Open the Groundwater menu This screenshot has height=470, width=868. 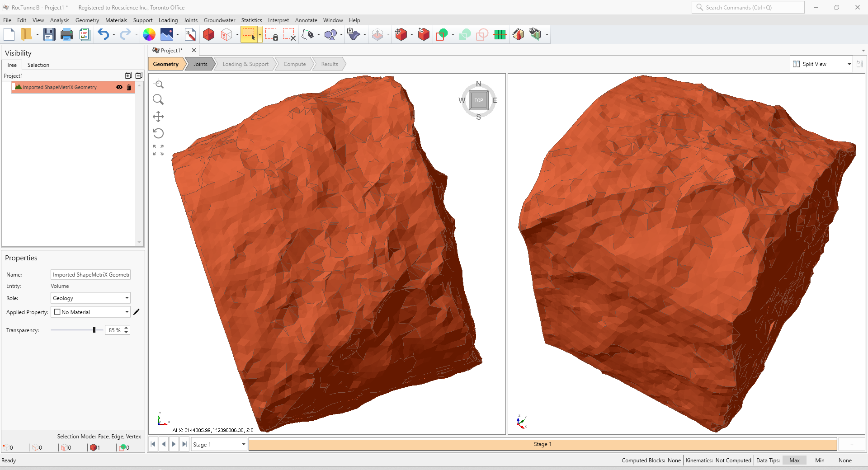coord(219,20)
